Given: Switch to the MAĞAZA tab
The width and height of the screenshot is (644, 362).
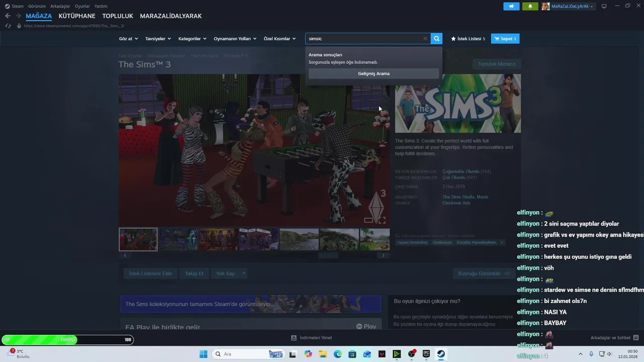Looking at the screenshot, I should point(39,16).
